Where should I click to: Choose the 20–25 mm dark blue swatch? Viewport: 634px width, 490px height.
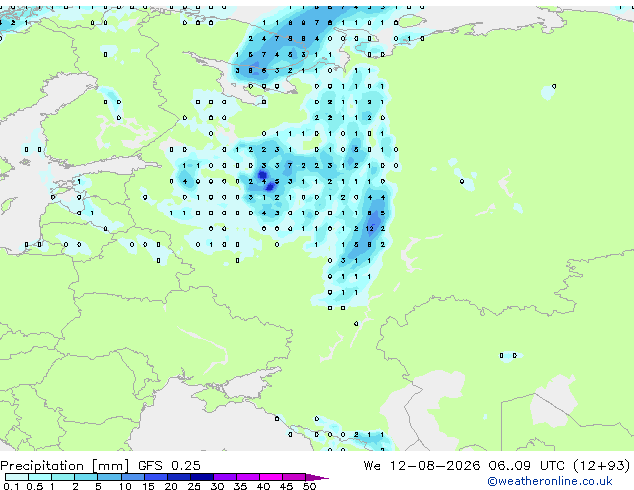178,477
